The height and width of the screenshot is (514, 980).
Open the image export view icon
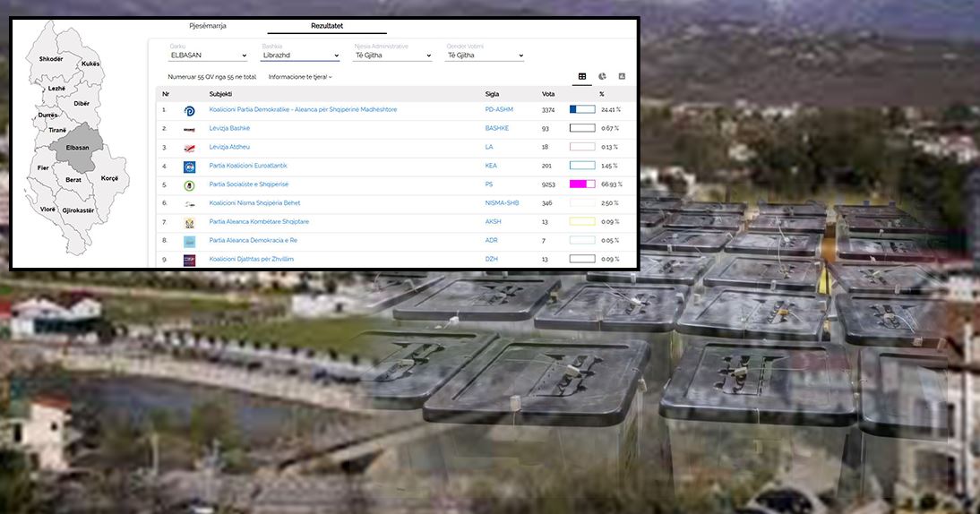click(x=622, y=77)
